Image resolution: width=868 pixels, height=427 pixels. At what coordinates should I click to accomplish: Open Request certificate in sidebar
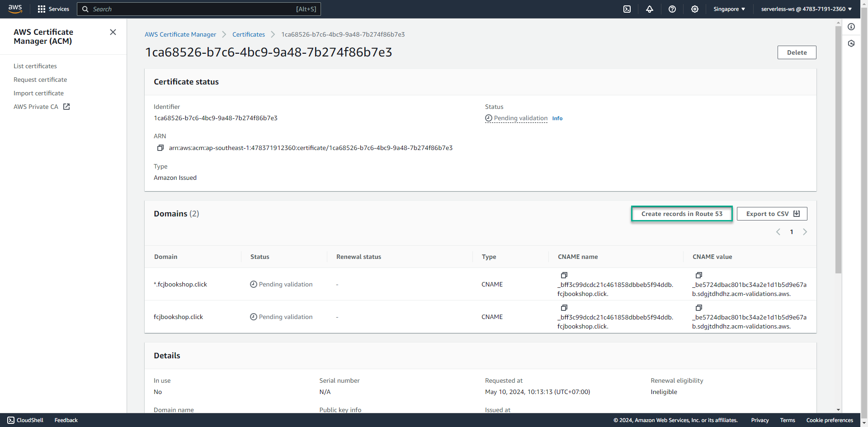(x=40, y=80)
